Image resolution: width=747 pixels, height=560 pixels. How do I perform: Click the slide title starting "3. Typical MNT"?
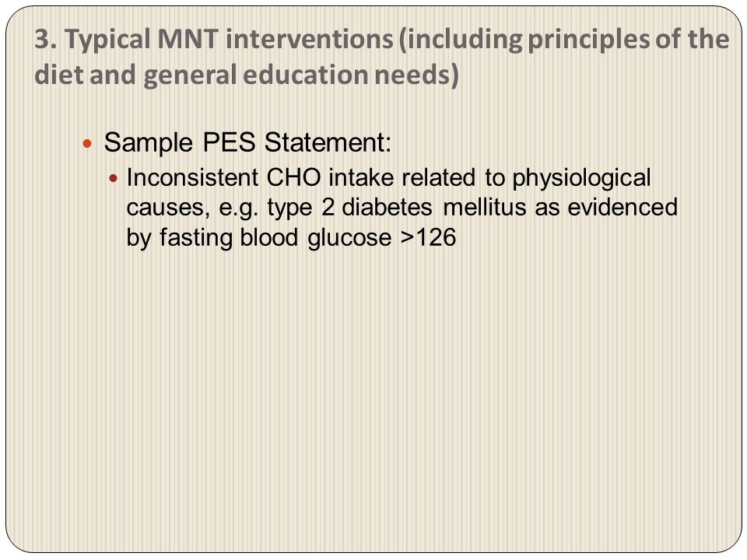pos(381,57)
